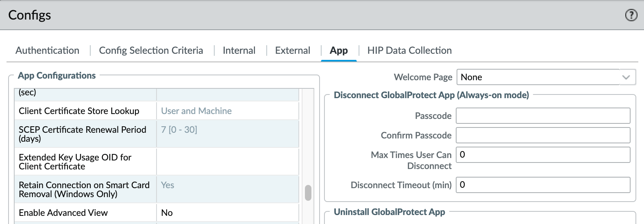The height and width of the screenshot is (224, 644).
Task: Select the Enable Advanced View row label
Action: coord(63,213)
